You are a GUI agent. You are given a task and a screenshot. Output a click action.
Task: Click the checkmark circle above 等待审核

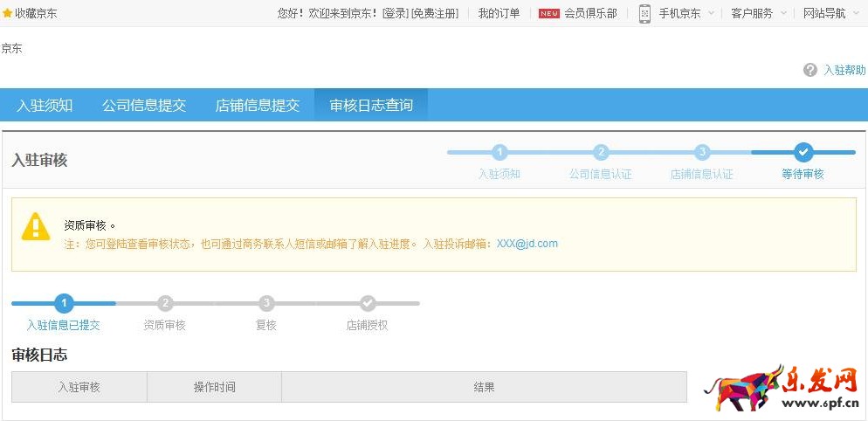point(803,152)
